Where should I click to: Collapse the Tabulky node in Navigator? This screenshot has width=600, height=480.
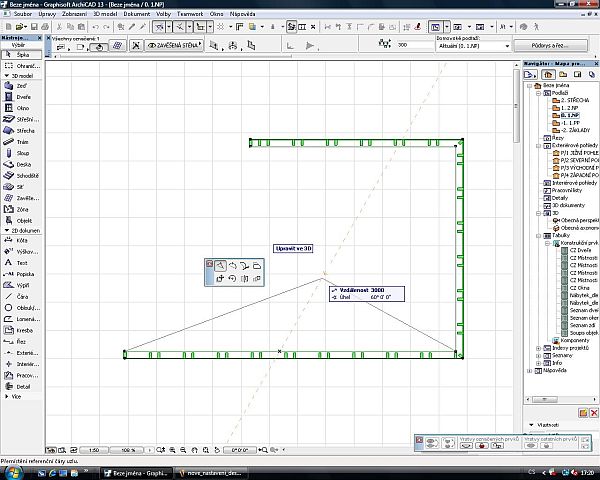pyautogui.click(x=539, y=235)
